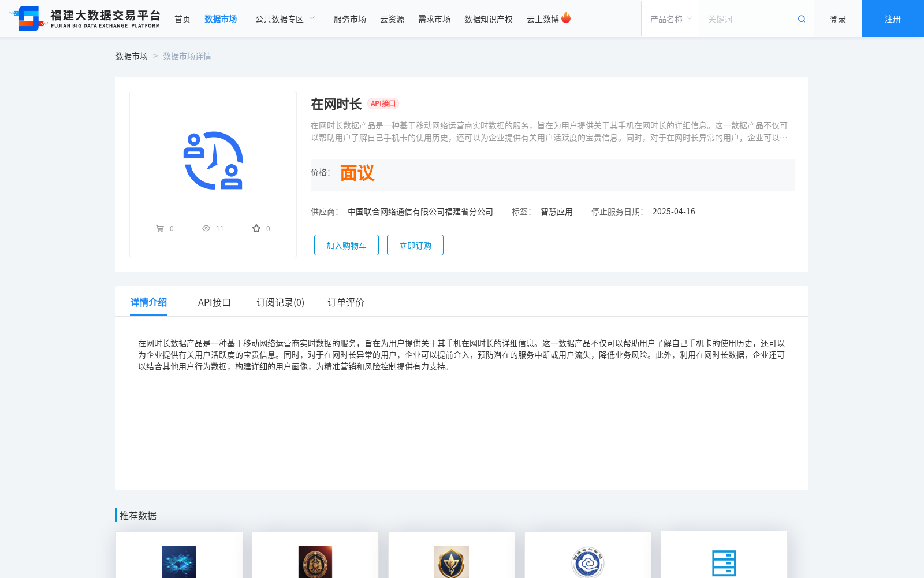Viewport: 924px width, 578px height.
Task: Open 数据市场 in top navigation
Action: click(x=221, y=19)
